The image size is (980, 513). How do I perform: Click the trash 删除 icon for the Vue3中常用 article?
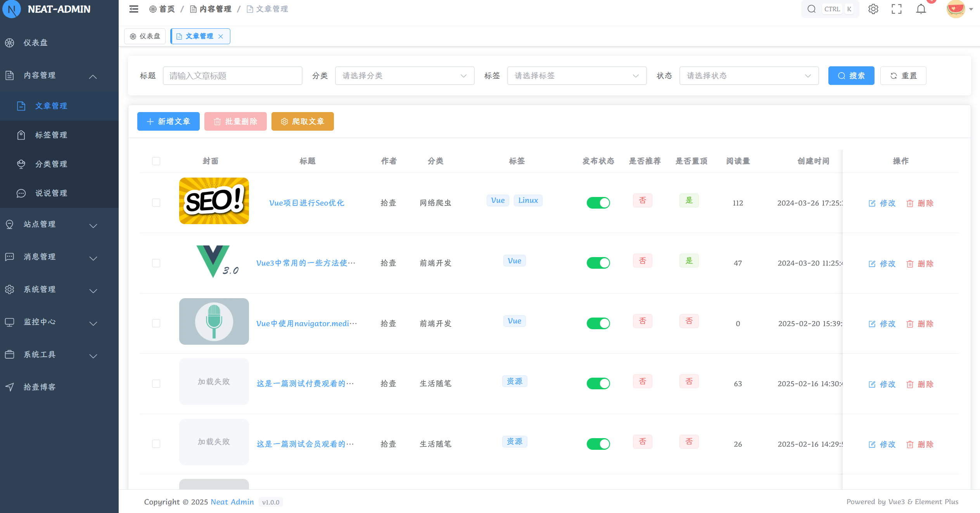pos(910,264)
